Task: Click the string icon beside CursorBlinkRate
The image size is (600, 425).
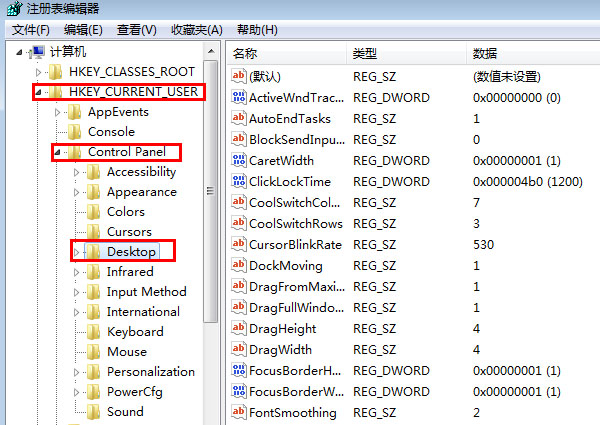Action: (x=238, y=244)
